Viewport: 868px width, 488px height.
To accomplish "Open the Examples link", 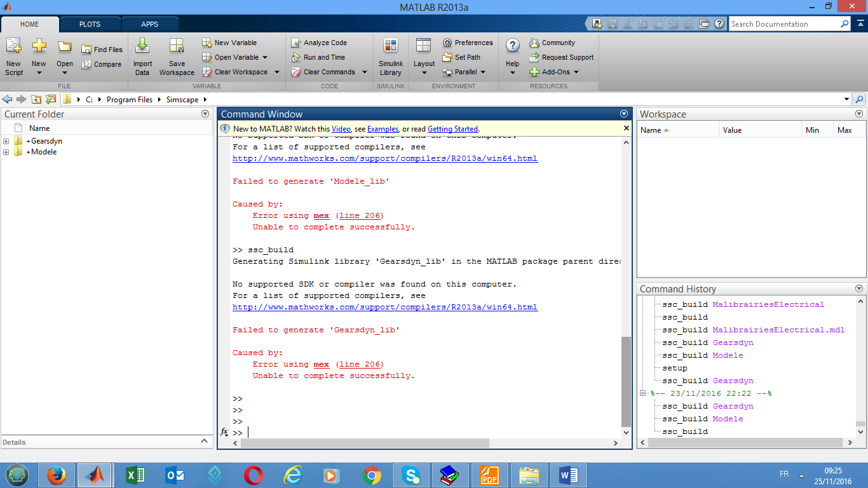I will pos(383,129).
